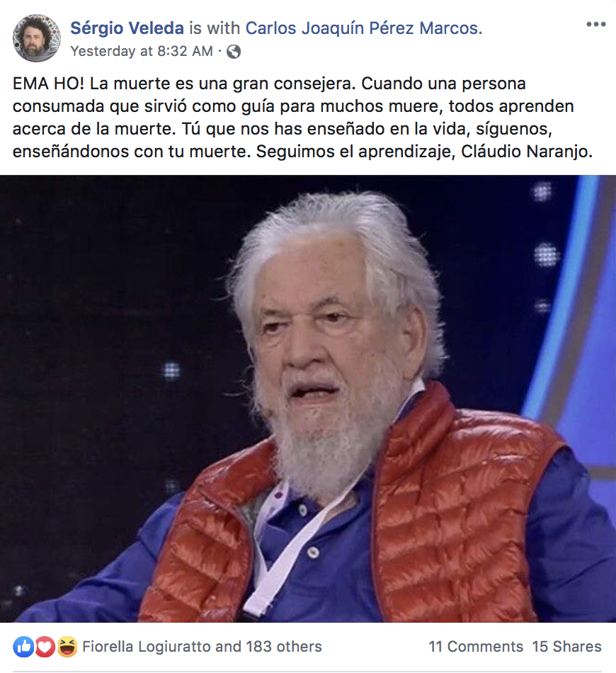Screen dimensions: 616x673
Task: Click the blue Like reaction icon
Action: pyautogui.click(x=23, y=646)
